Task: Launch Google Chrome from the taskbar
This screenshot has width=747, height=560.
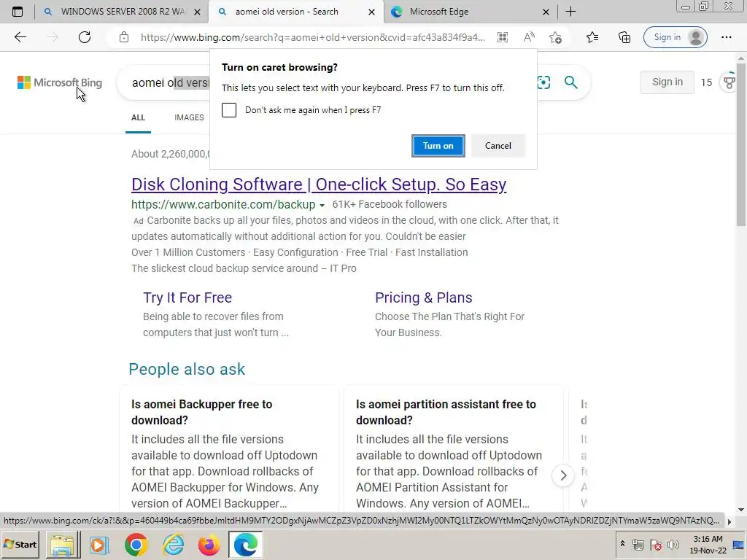Action: [x=136, y=545]
